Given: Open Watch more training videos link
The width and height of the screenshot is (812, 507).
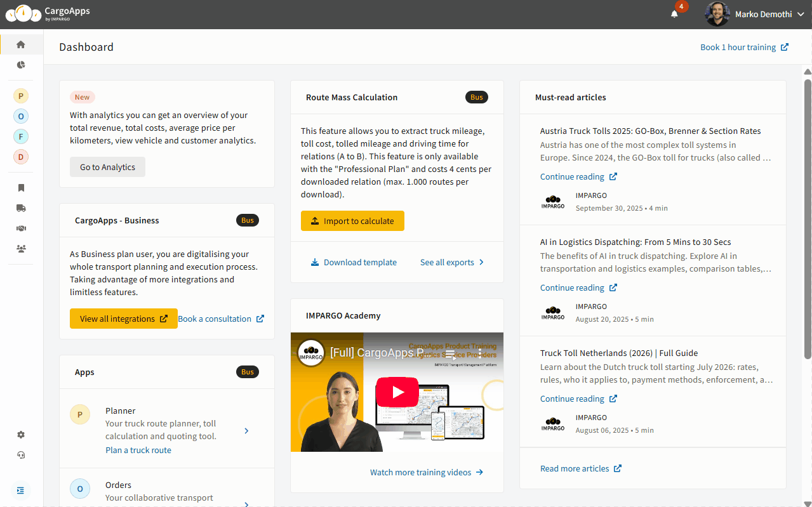Looking at the screenshot, I should pos(427,472).
